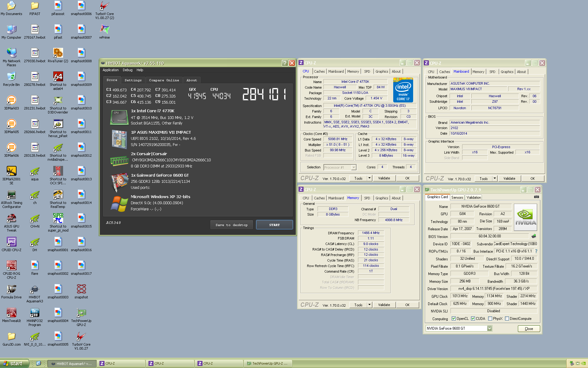Click Validate in CPU-Z Mainboard window

pos(509,178)
